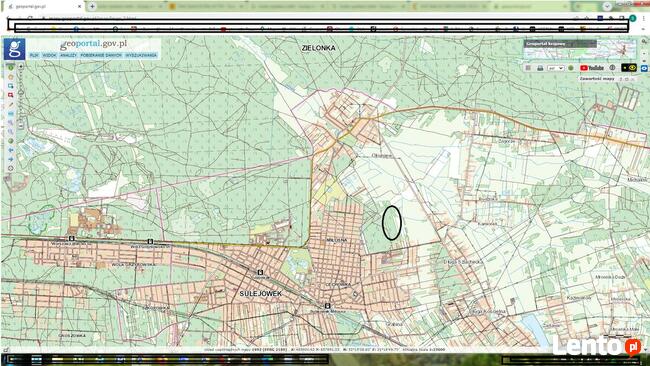Close the geoportal.gov.pl browser tab
650x366 pixels.
[80, 7]
